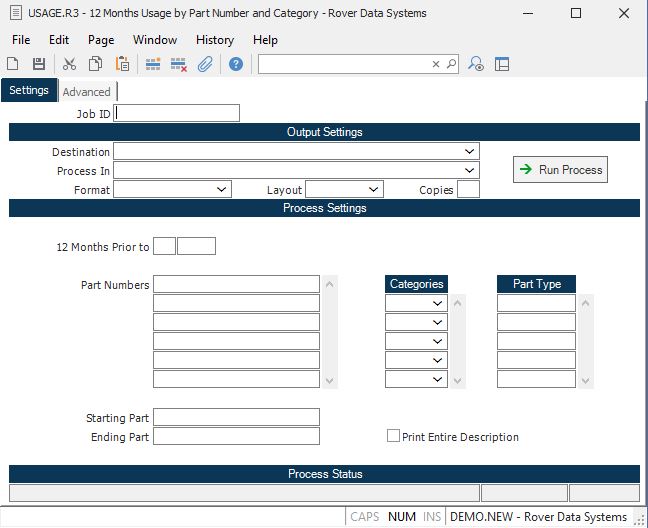Click the Save floppy disk icon

pos(39,64)
